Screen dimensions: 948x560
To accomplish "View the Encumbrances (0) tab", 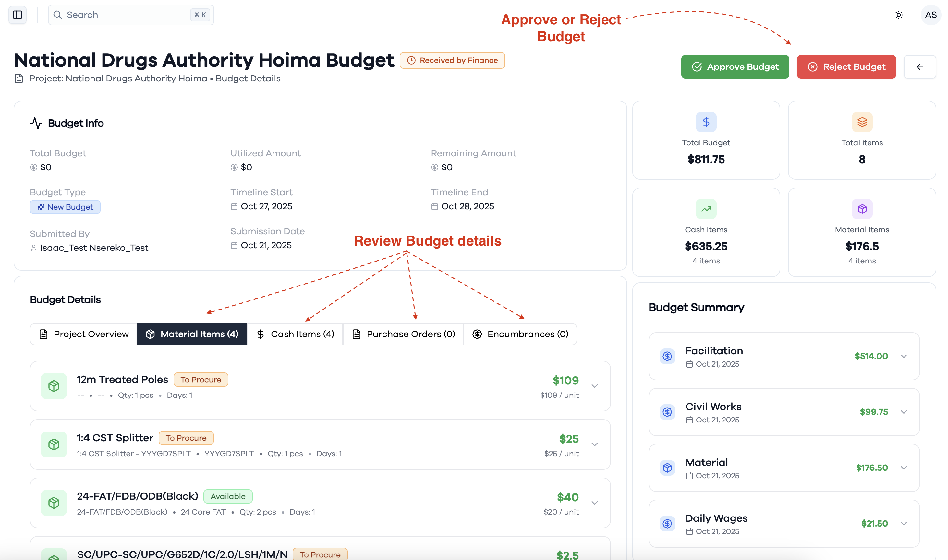I will (x=520, y=334).
